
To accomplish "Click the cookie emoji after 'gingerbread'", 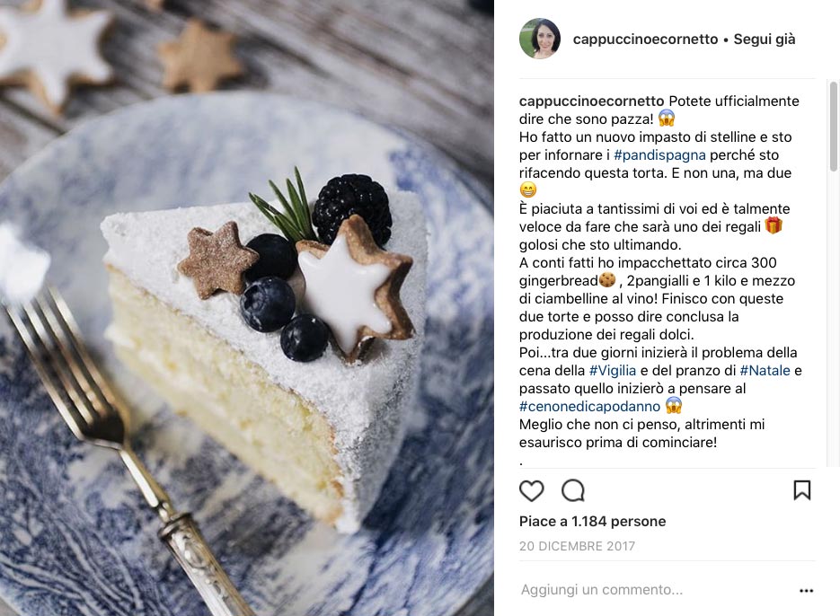I will (x=607, y=279).
